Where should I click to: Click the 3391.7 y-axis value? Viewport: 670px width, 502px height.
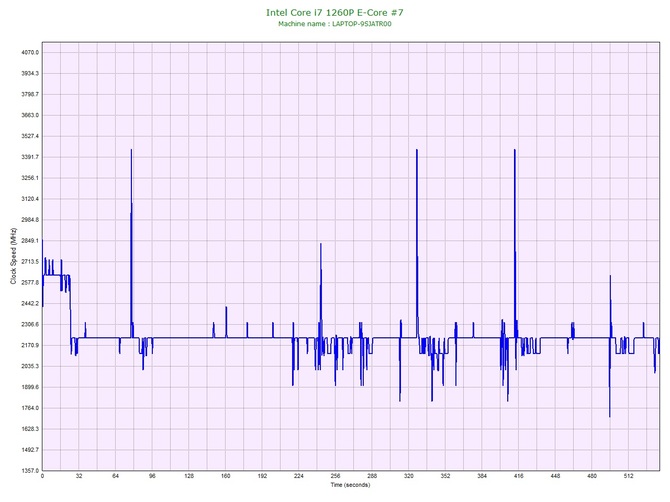[30, 157]
